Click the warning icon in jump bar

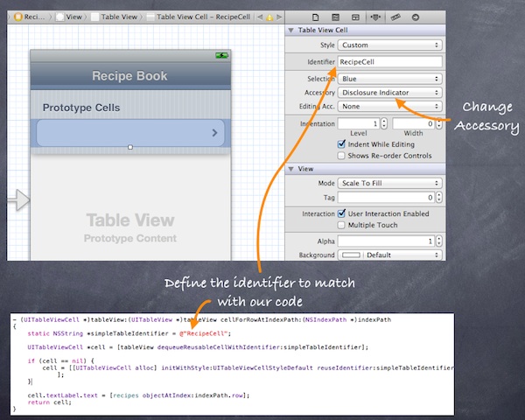pos(268,17)
